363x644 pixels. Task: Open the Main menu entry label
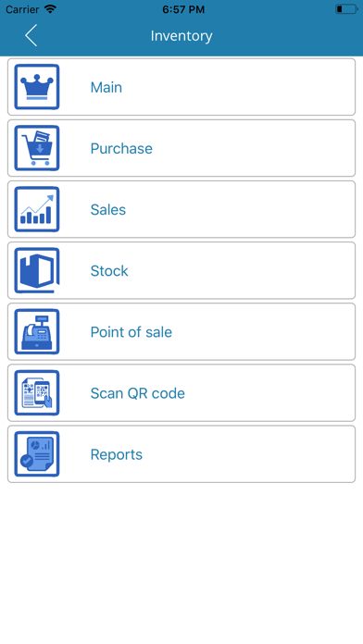(106, 88)
